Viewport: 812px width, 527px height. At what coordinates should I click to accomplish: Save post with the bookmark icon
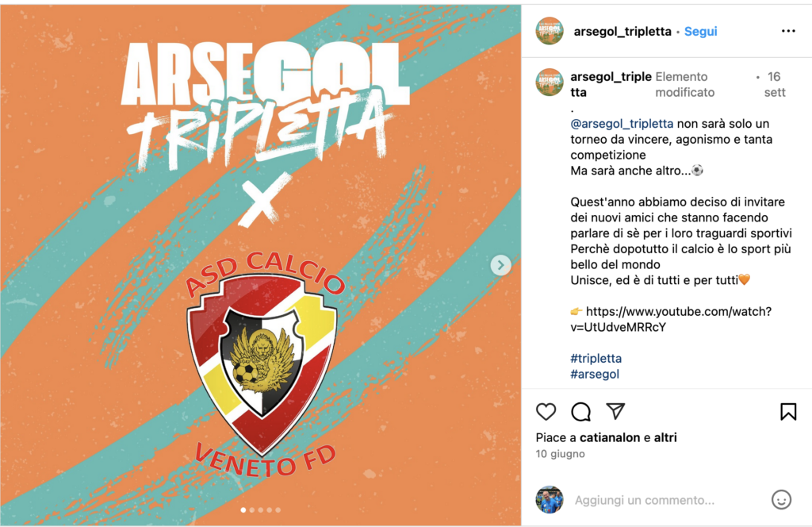coord(788,411)
